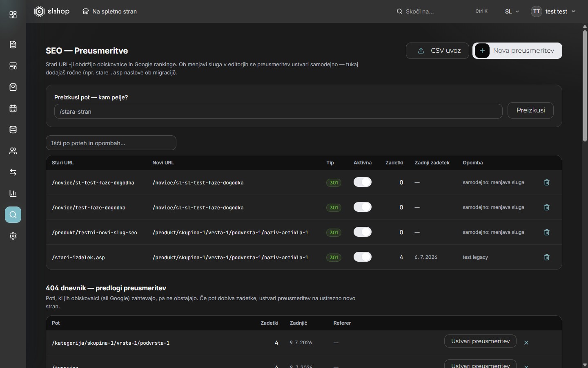Toggle active switch for /stari-izdelek.asp

[363, 257]
